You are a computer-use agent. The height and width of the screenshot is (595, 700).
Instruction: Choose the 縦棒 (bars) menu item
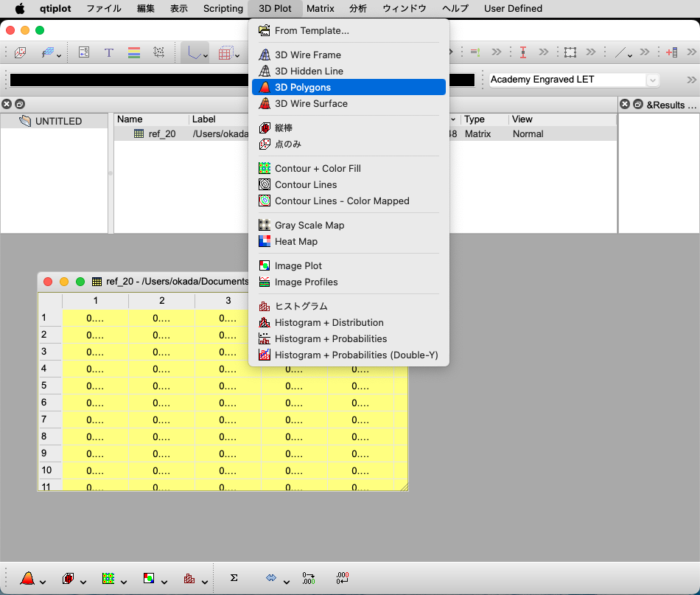tap(349, 128)
